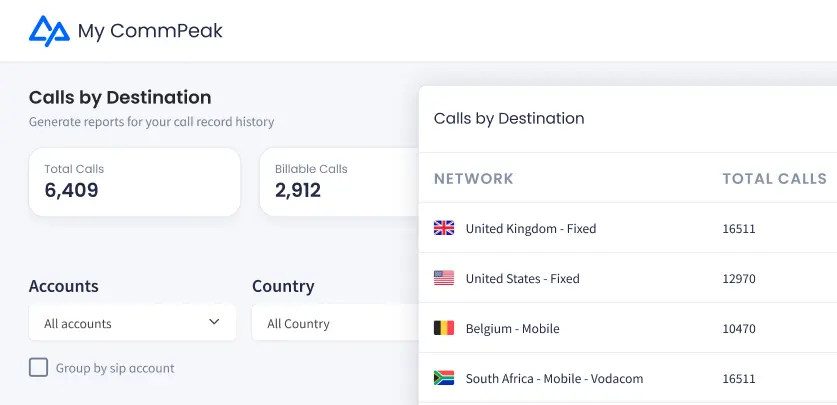Click the Billable Calls 2,912 card
This screenshot has width=837, height=405.
click(x=339, y=182)
